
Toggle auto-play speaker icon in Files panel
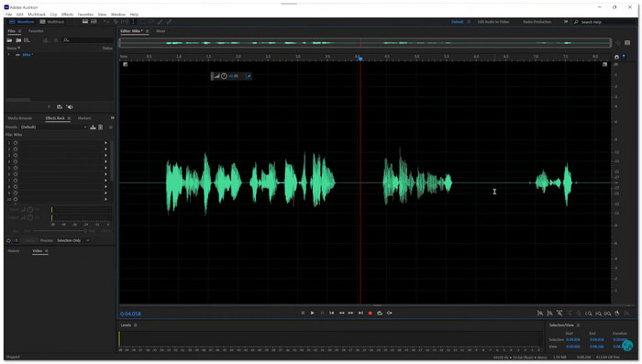click(x=70, y=107)
